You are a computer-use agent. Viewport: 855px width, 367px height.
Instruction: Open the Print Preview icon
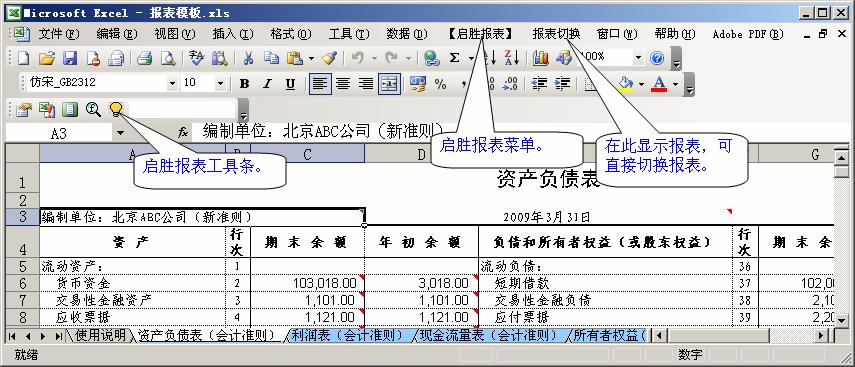coord(168,58)
